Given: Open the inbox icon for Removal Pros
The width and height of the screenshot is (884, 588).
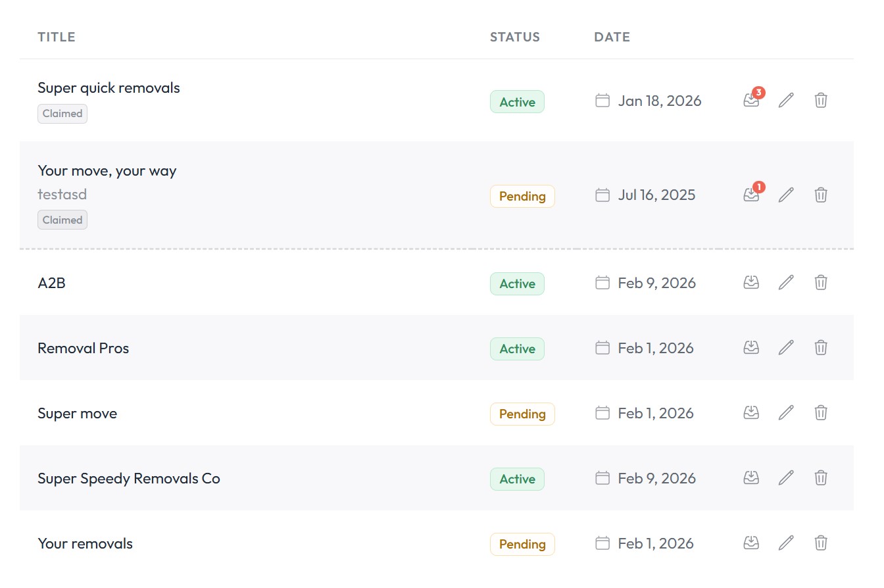Looking at the screenshot, I should [750, 347].
